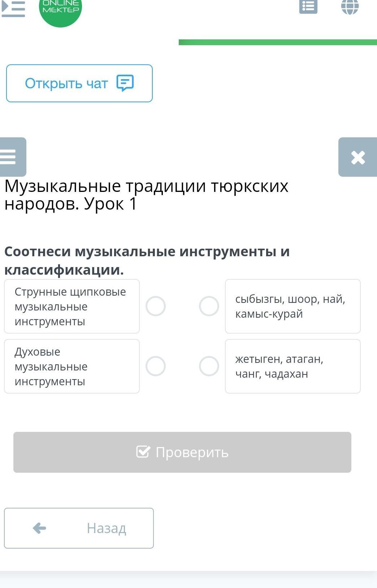Click the жетыген, атаган, чанг, чадахан card
377x588 pixels.
[292, 366]
